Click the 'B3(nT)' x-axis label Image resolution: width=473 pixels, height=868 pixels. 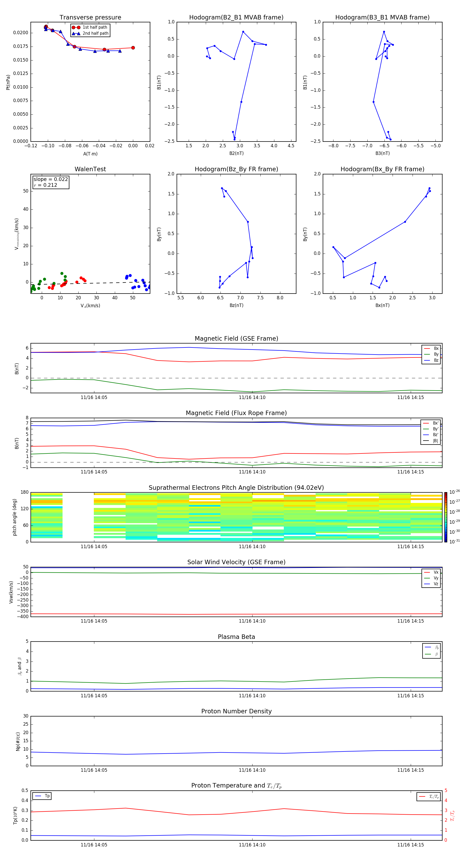click(x=382, y=153)
